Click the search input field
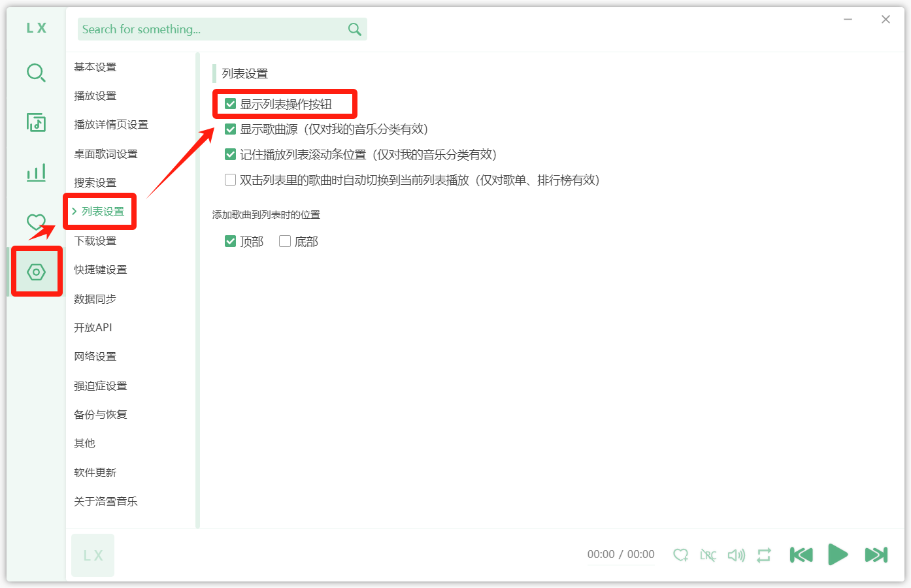This screenshot has height=588, width=911. [x=209, y=29]
